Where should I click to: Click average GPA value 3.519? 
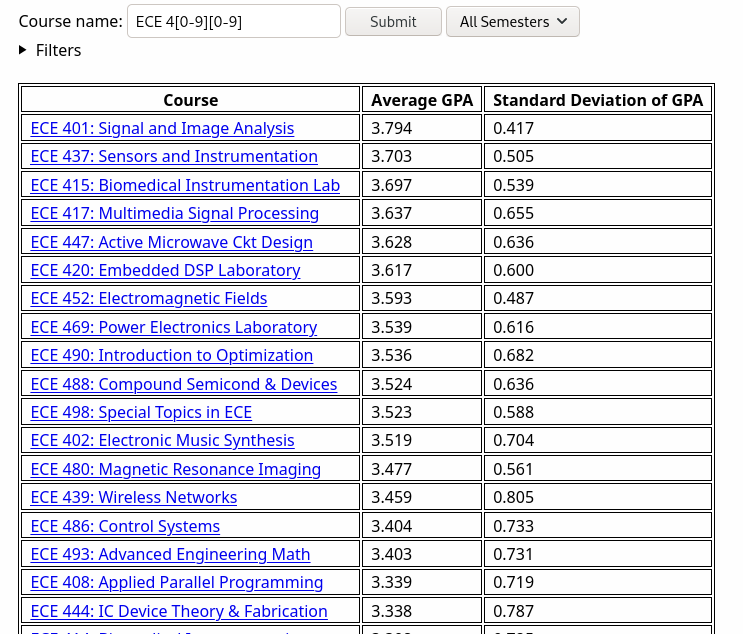[391, 440]
